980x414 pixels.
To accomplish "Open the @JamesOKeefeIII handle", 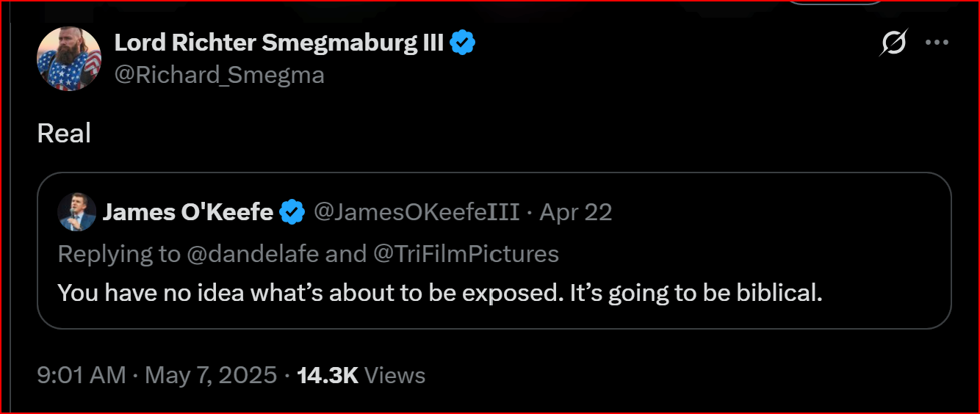I will pos(417,212).
